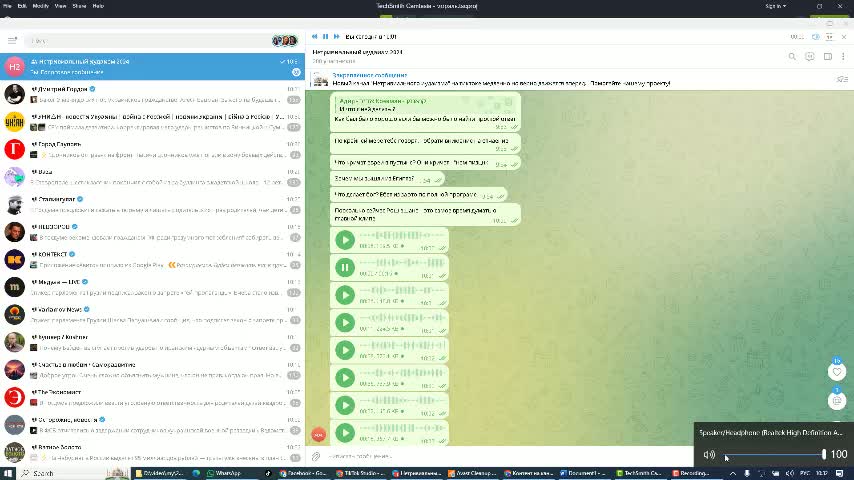Open the КОНТЕКСТ channel chat
The image size is (854, 480).
tap(150, 259)
